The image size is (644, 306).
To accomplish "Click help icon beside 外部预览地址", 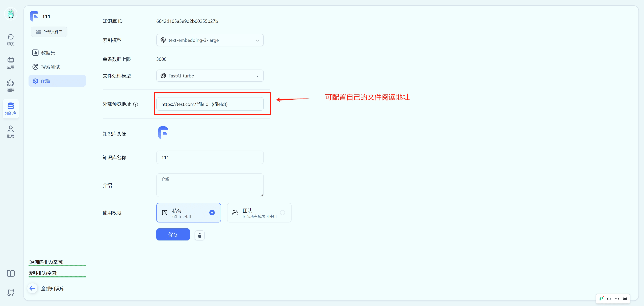I will (136, 104).
